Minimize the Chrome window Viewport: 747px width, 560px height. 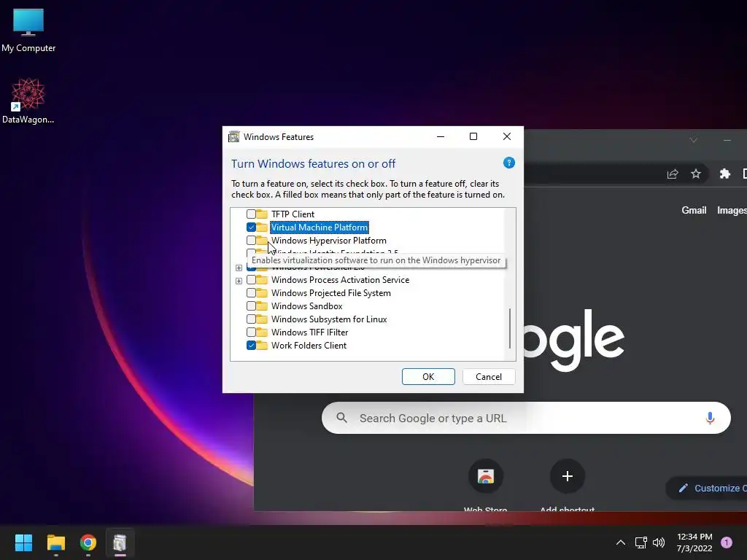[727, 139]
